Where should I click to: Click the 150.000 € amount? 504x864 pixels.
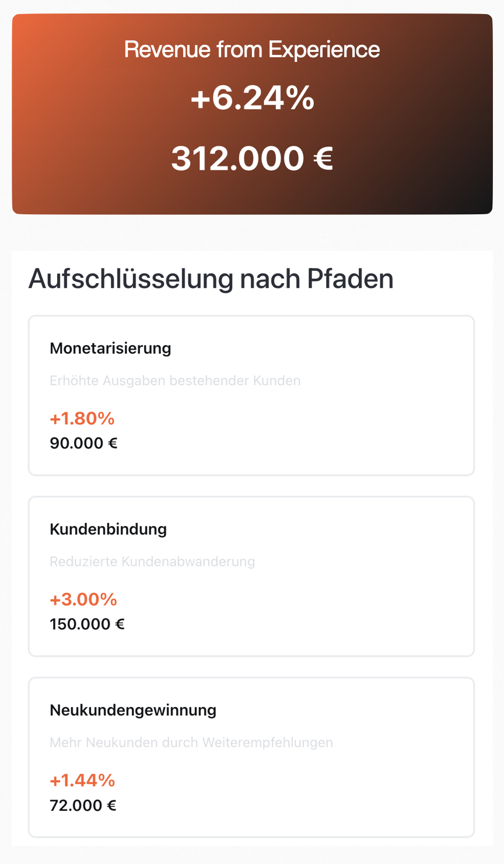pyautogui.click(x=87, y=624)
